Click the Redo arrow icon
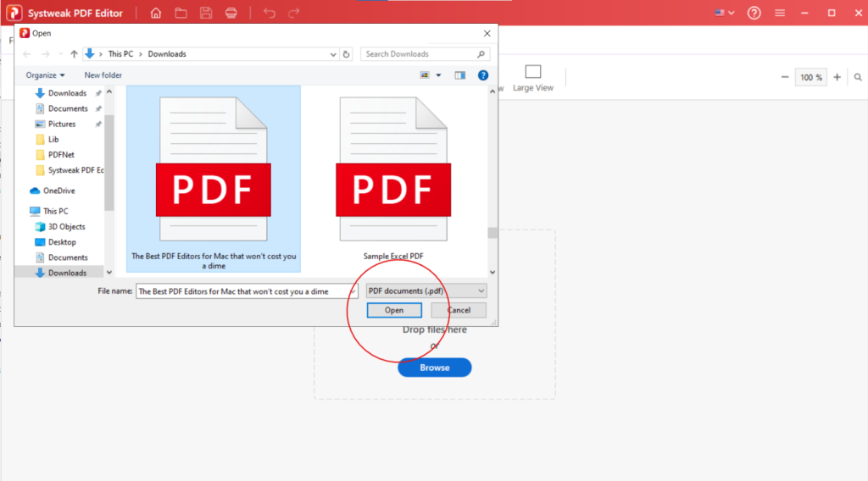The image size is (868, 481). coord(294,13)
